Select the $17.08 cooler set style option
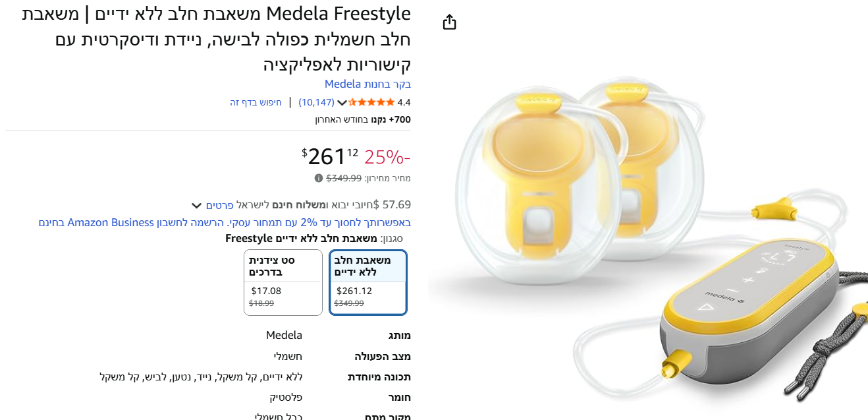The width and height of the screenshot is (868, 420). (283, 282)
